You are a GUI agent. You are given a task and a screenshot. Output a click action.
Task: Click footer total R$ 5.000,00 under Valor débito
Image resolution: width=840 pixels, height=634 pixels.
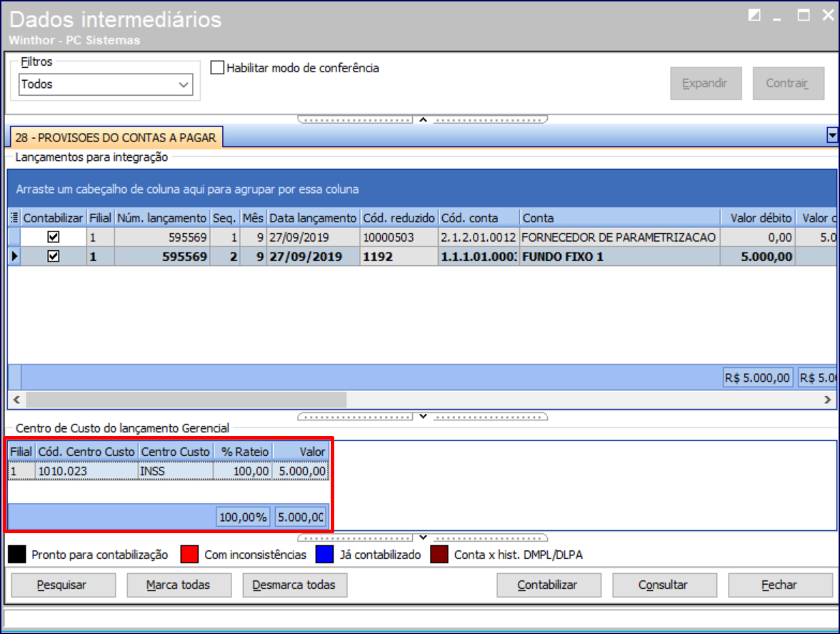(757, 377)
